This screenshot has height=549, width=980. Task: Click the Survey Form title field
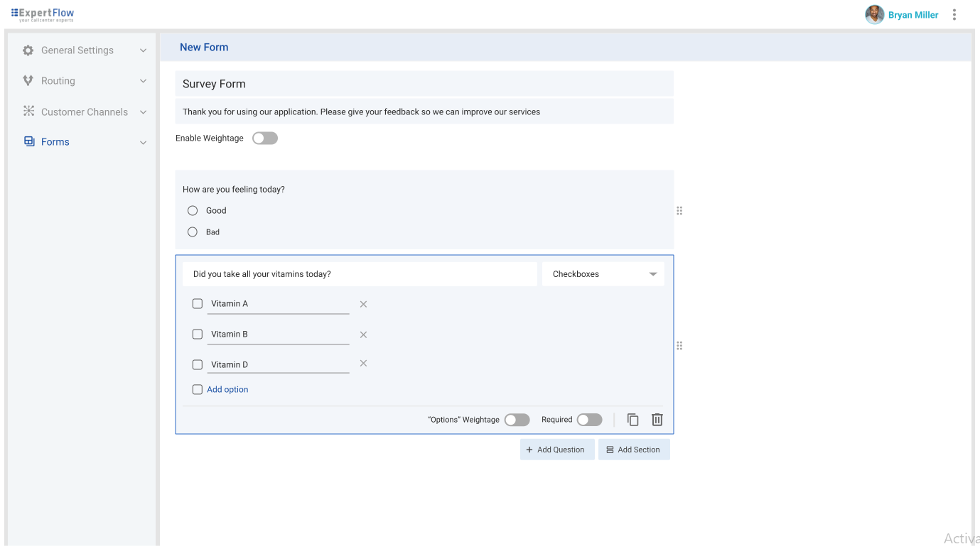tap(424, 84)
